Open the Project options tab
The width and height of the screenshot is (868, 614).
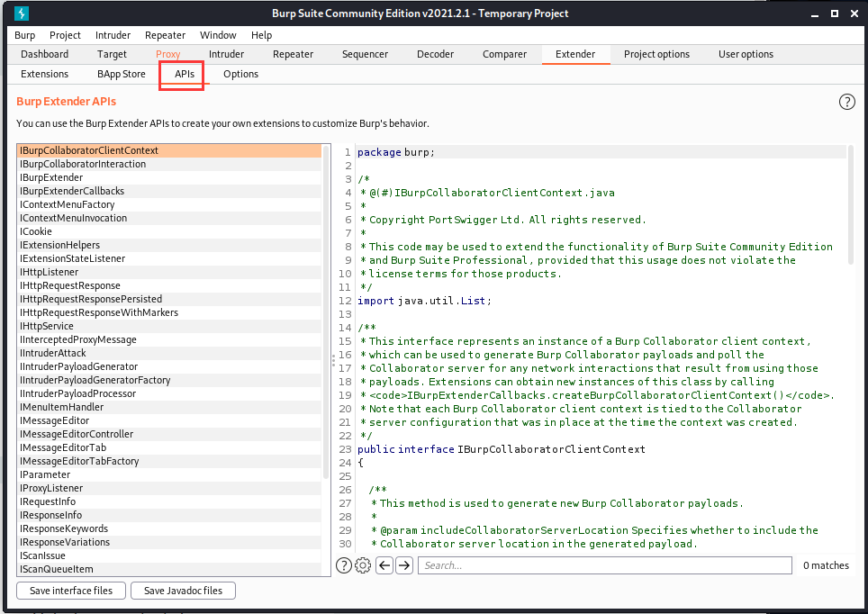656,54
